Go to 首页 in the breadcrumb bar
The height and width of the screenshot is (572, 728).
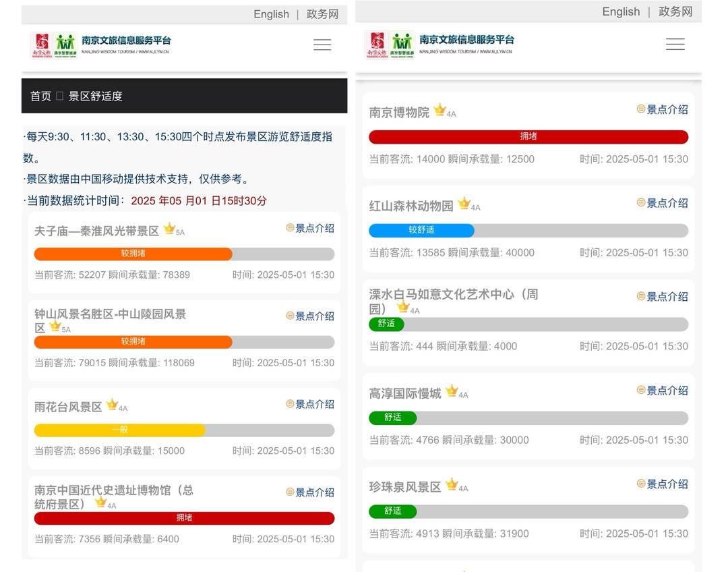[x=40, y=96]
